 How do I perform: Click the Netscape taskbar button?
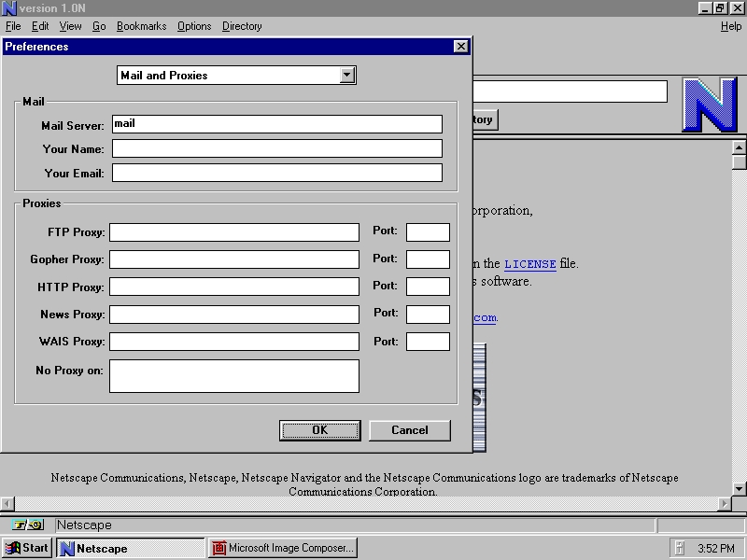131,548
